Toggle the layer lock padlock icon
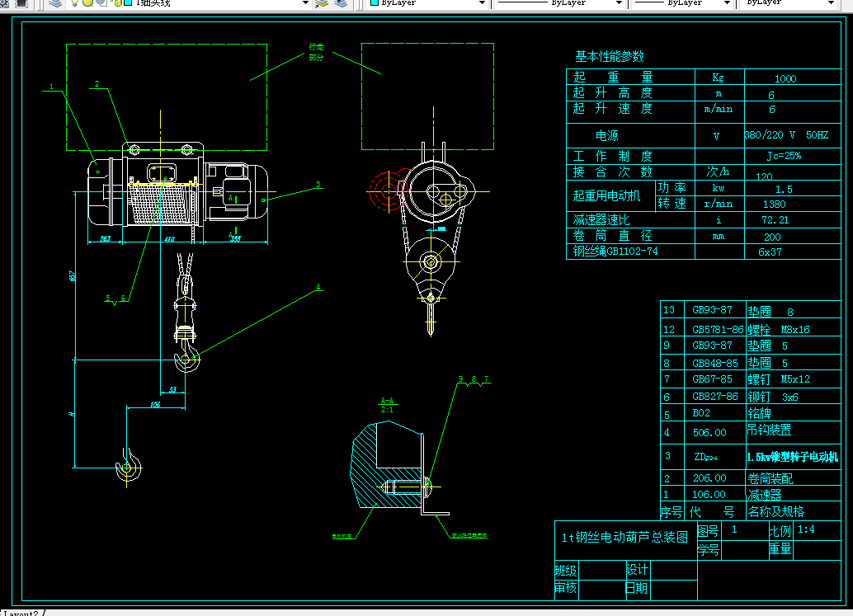The image size is (853, 616). coord(117,2)
